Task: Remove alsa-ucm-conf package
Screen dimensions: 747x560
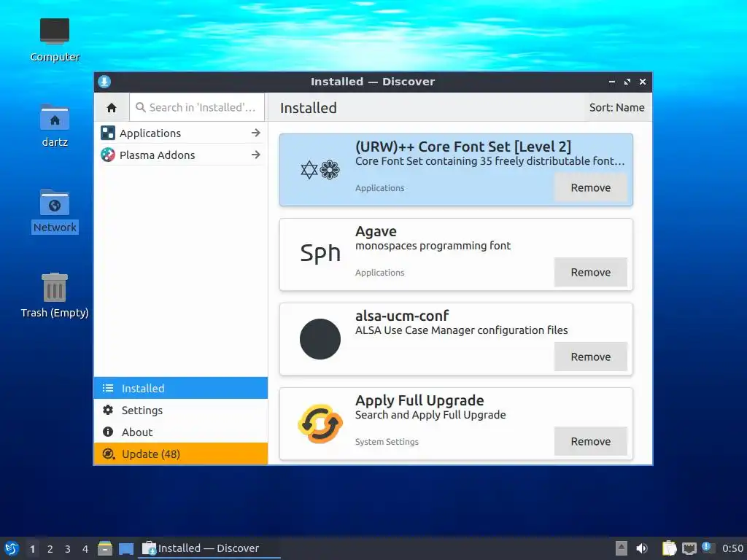Action: click(x=590, y=357)
